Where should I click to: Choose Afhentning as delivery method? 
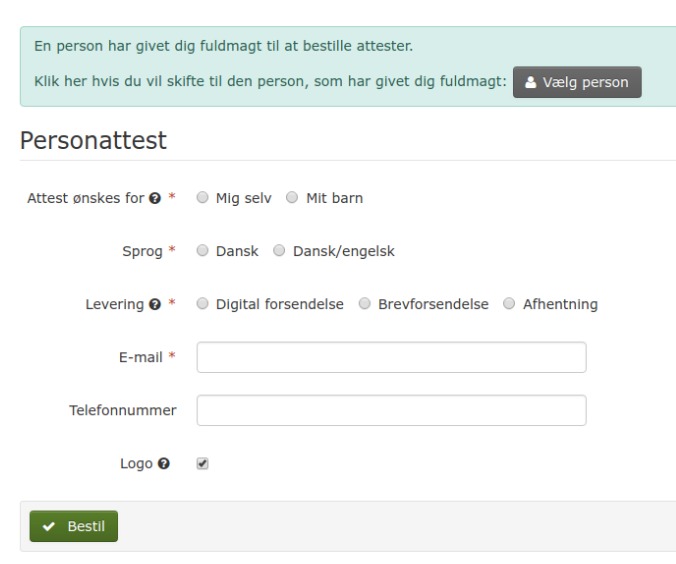(x=509, y=304)
